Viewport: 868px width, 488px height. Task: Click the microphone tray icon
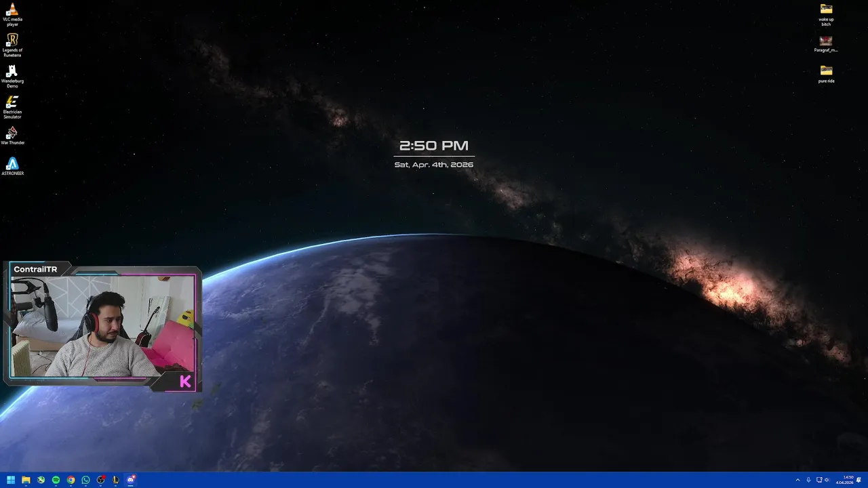point(808,480)
